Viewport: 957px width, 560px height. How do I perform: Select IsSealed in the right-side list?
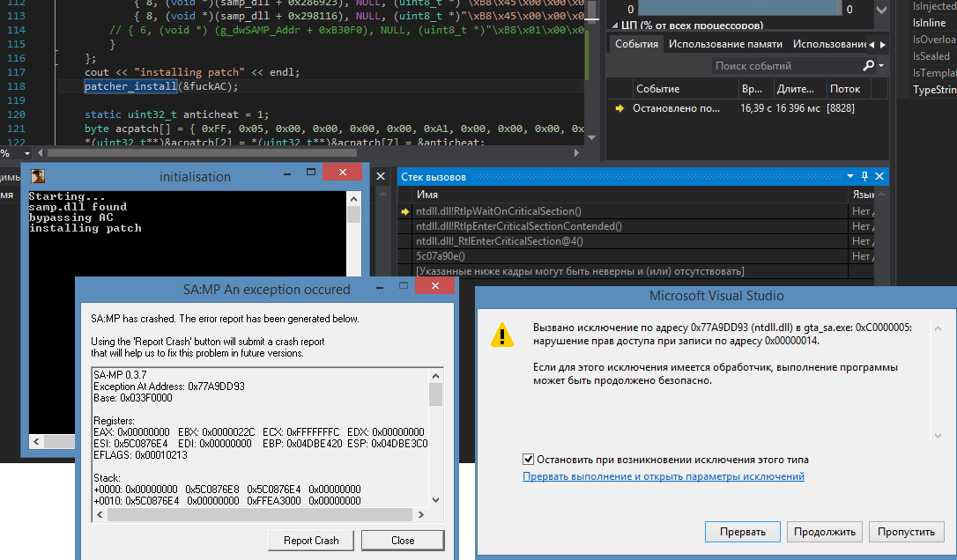tap(931, 56)
